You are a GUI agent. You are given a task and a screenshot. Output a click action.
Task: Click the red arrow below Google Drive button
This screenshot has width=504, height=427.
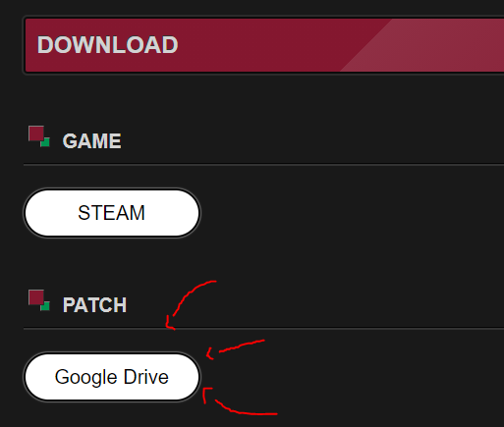click(x=240, y=401)
